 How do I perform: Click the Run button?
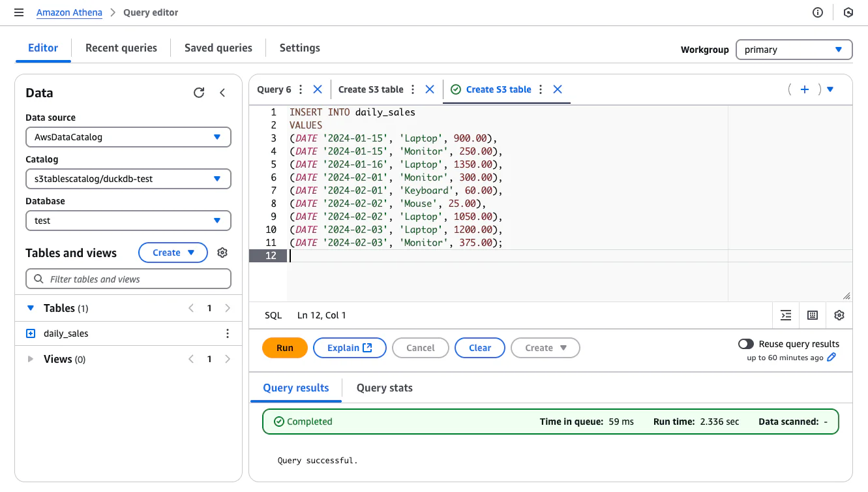point(285,348)
